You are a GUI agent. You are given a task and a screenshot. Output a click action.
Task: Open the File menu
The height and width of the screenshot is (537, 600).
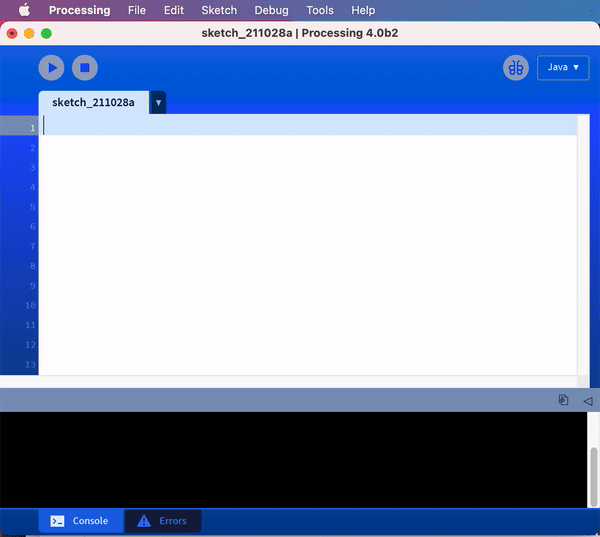coord(137,10)
